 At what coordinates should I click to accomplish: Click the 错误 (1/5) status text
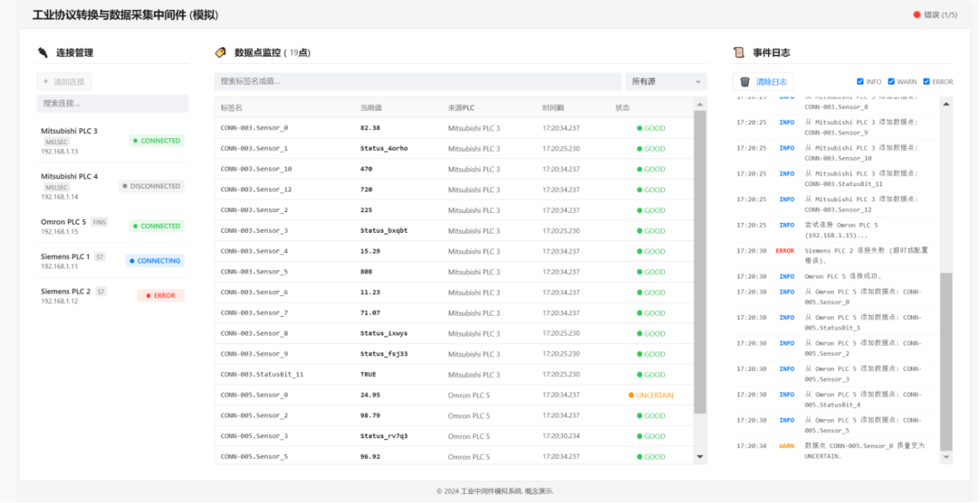tap(941, 15)
